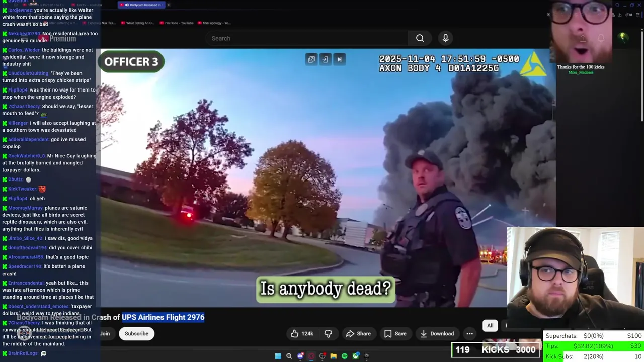Click the YouTube Premium logo
The height and width of the screenshot is (362, 644).
(x=57, y=39)
